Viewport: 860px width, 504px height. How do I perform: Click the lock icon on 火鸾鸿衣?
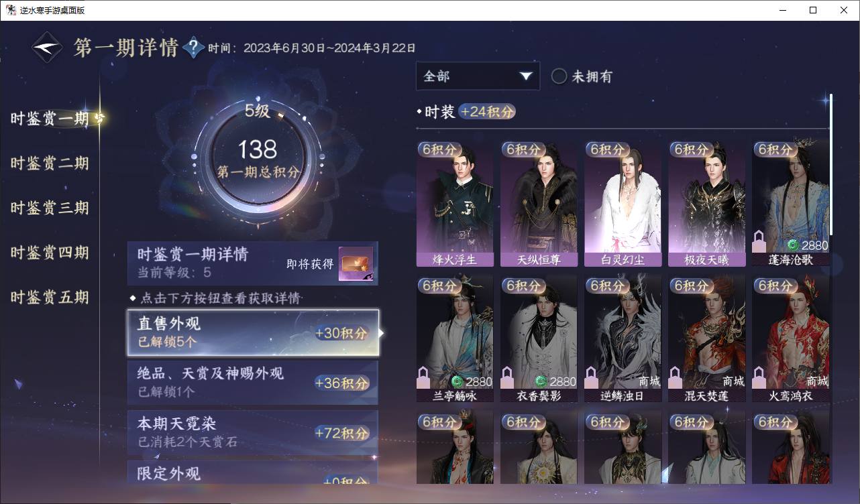pyautogui.click(x=759, y=377)
